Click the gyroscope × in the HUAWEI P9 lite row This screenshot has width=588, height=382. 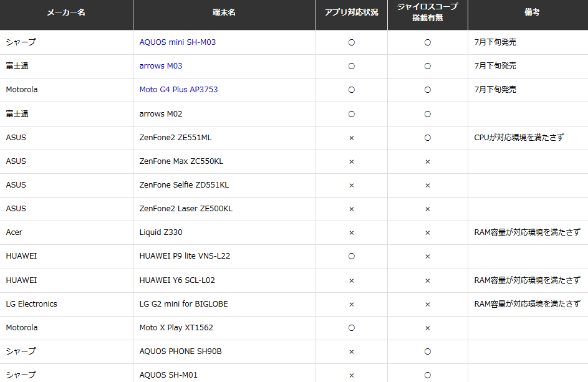[x=428, y=256]
